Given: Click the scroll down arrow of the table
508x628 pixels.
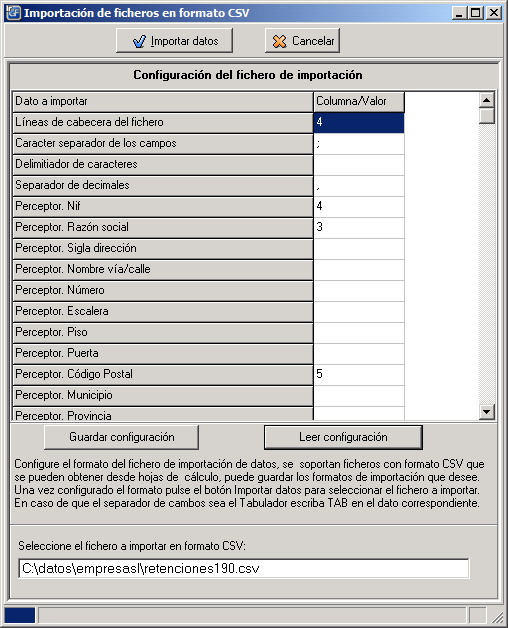Looking at the screenshot, I should click(x=487, y=411).
